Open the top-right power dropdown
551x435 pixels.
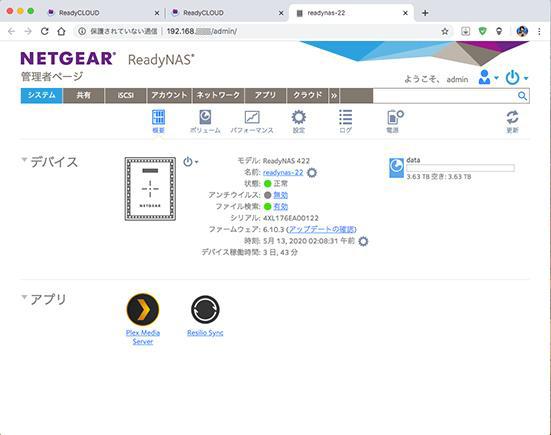[516, 77]
